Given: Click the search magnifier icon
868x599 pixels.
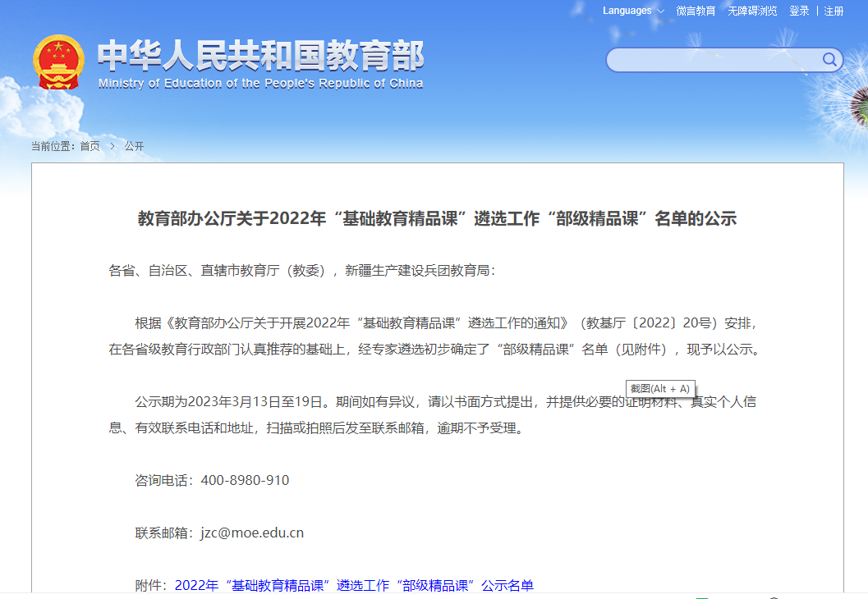Looking at the screenshot, I should (829, 59).
